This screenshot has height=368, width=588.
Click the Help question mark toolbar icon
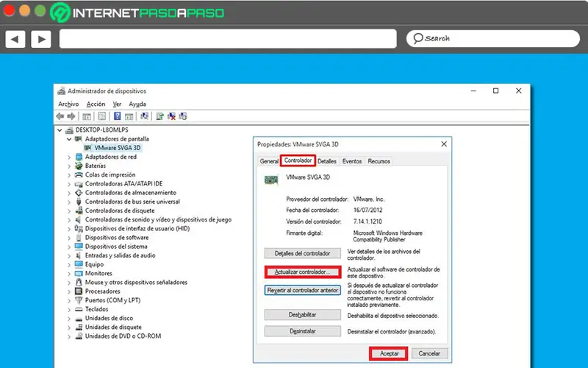coord(118,116)
